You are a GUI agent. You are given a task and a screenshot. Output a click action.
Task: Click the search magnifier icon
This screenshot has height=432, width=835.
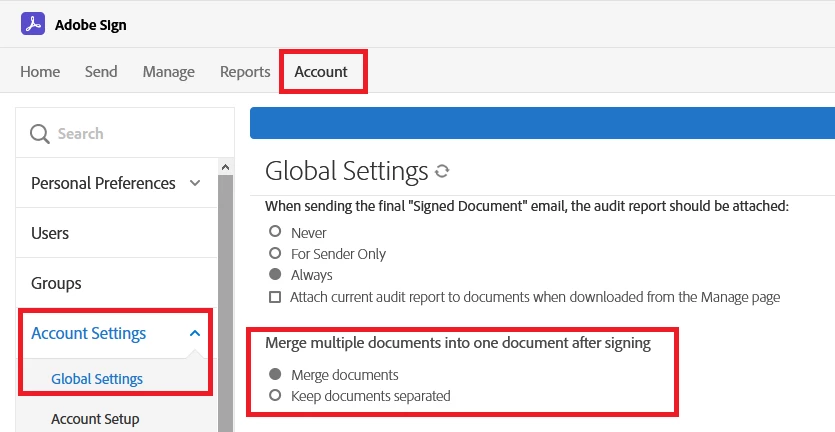pos(39,134)
